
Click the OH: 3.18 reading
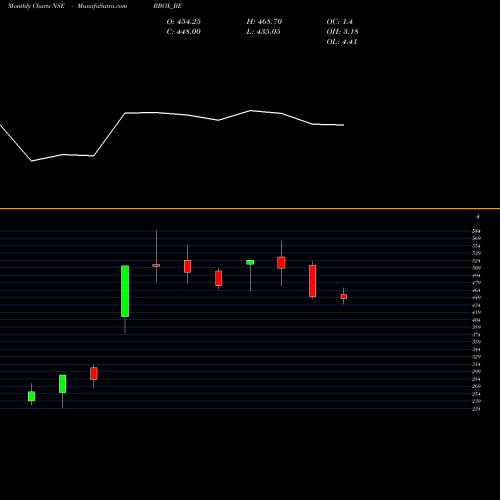(342, 32)
